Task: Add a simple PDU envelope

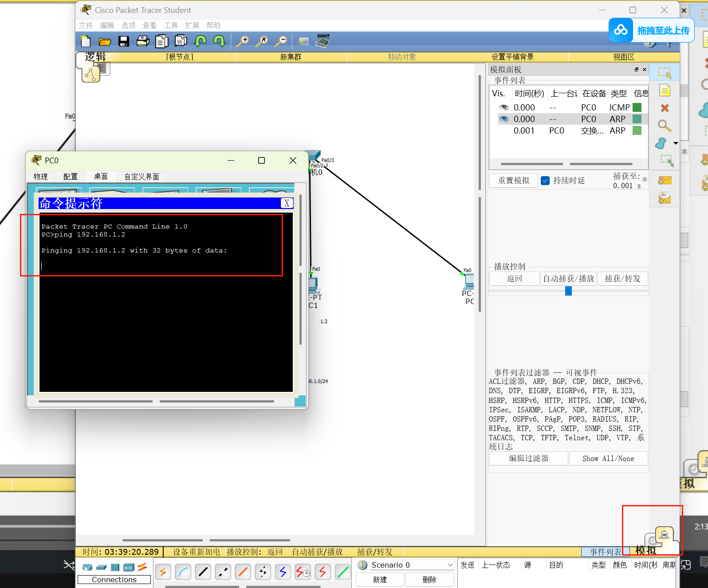Action: [x=665, y=181]
